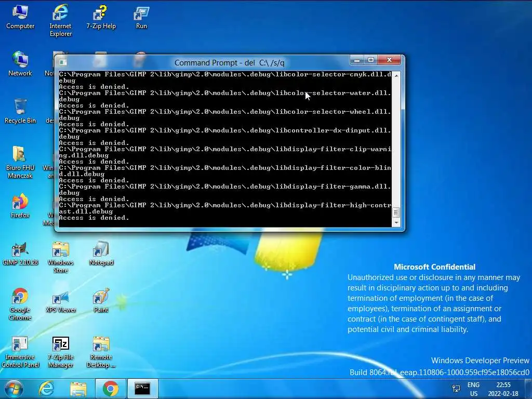The width and height of the screenshot is (532, 399).
Task: Launch Internet Explorer from the taskbar
Action: [x=46, y=389]
